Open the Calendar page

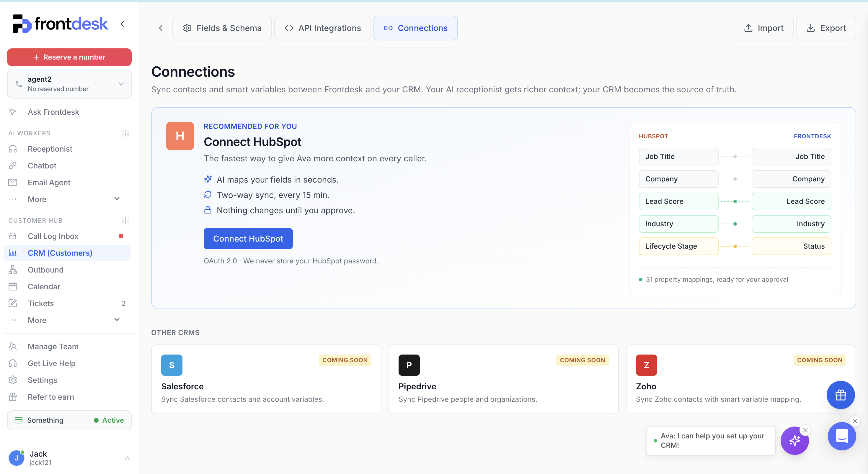pos(44,286)
